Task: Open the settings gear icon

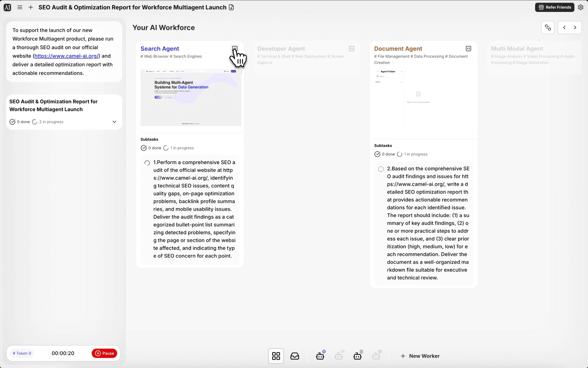Action: pyautogui.click(x=581, y=7)
